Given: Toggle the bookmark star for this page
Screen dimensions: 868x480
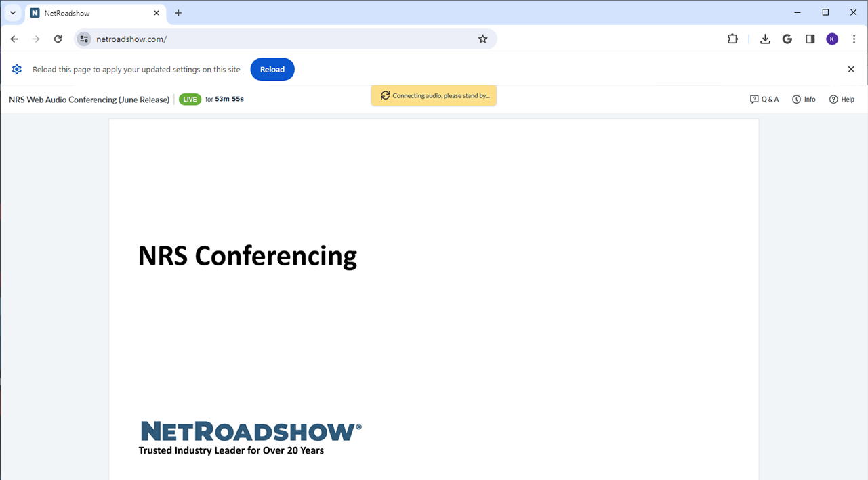Looking at the screenshot, I should tap(482, 39).
